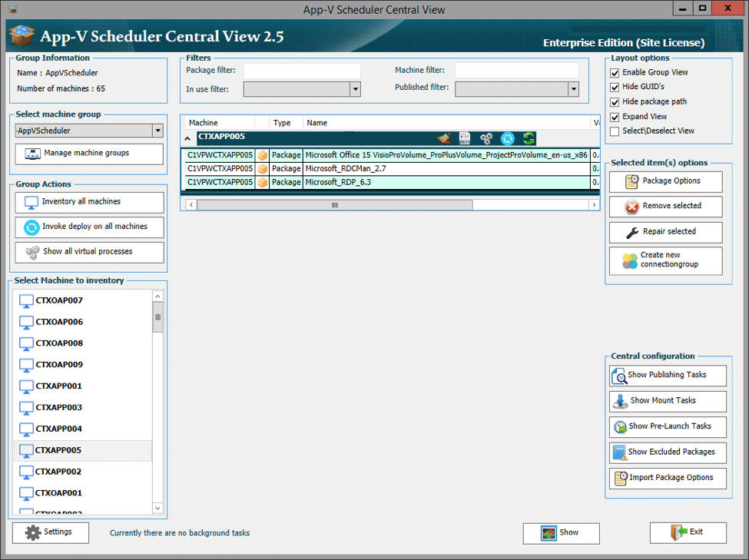Click the grid's horizontal scrollbar left arrow
The height and width of the screenshot is (560, 749).
[x=191, y=205]
